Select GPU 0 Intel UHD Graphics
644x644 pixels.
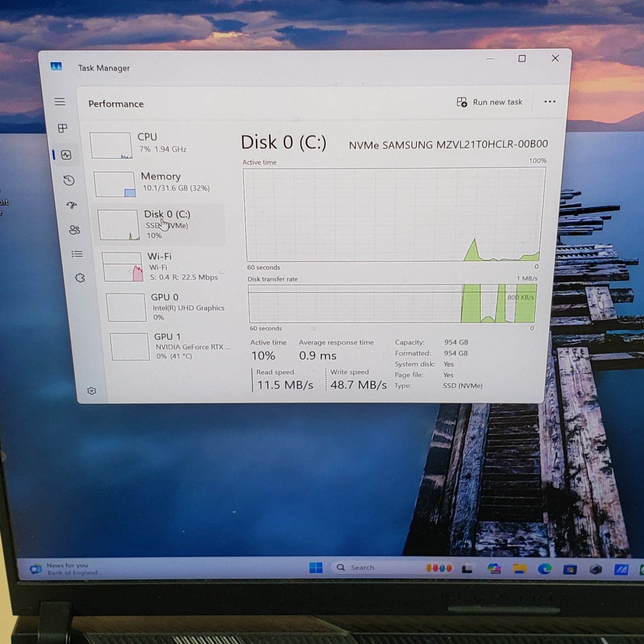point(167,307)
